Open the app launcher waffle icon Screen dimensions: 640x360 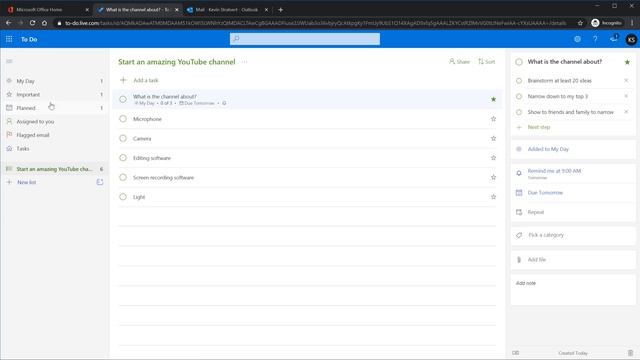tap(9, 39)
